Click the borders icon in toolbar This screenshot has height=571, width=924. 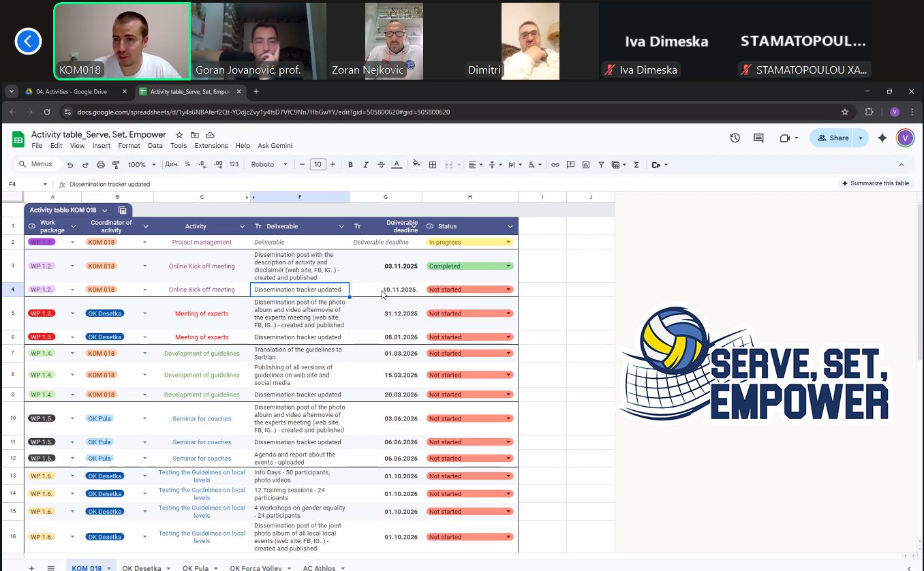pyautogui.click(x=433, y=164)
